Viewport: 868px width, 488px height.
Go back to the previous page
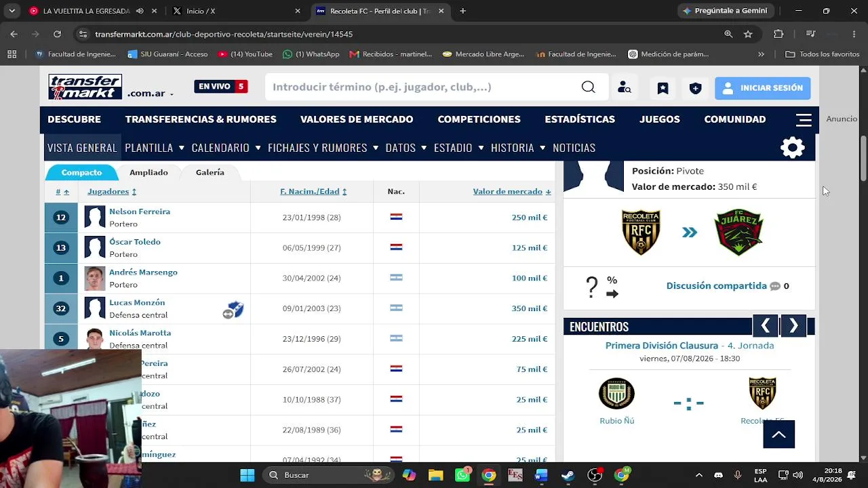click(x=14, y=34)
